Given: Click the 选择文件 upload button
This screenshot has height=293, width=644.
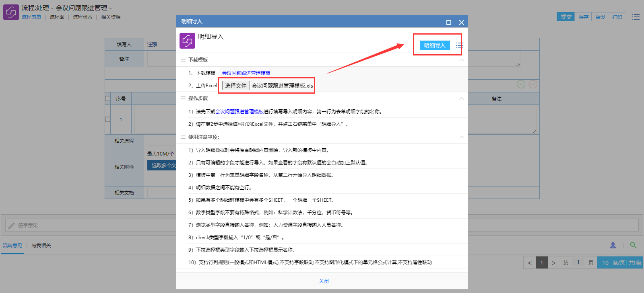Looking at the screenshot, I should coord(236,86).
